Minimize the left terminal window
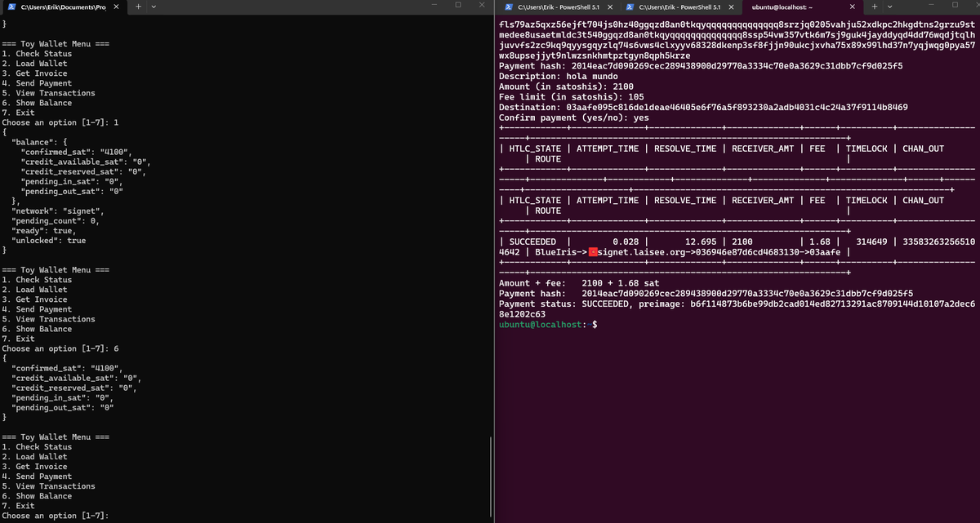Image resolution: width=980 pixels, height=523 pixels. (x=435, y=6)
